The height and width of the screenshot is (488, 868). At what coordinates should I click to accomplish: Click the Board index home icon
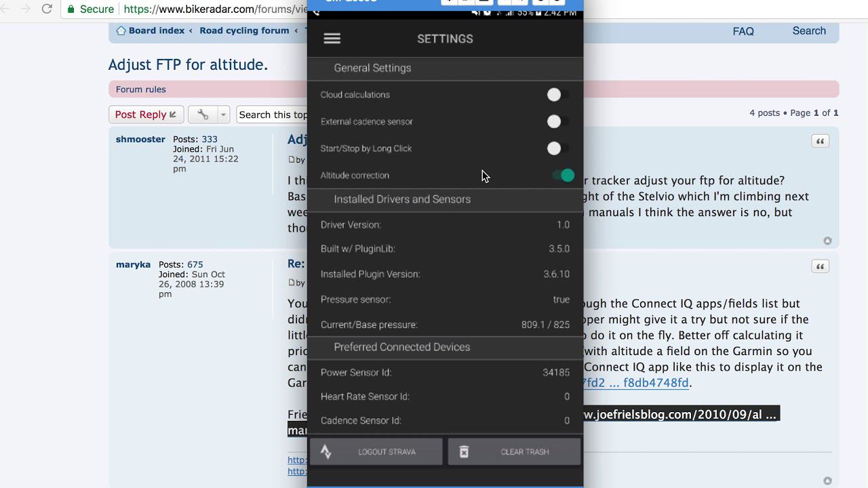point(121,30)
